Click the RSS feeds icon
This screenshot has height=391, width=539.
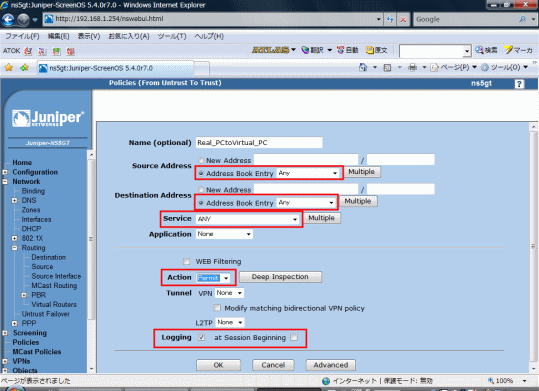click(x=387, y=67)
